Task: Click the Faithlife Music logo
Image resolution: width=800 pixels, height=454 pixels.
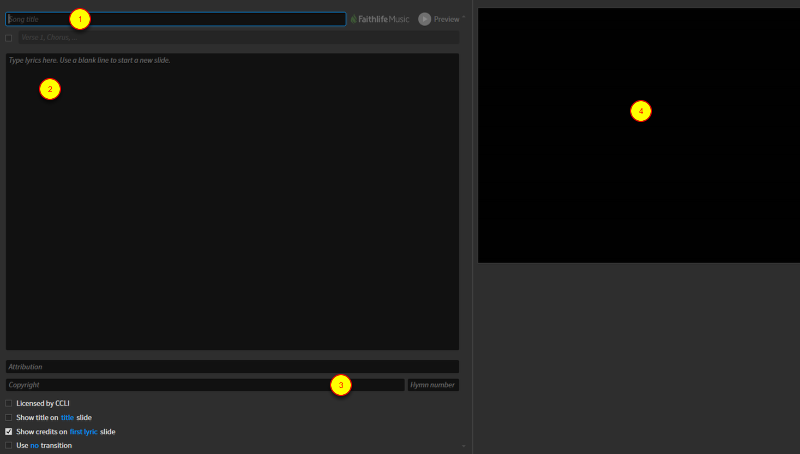Action: click(379, 19)
